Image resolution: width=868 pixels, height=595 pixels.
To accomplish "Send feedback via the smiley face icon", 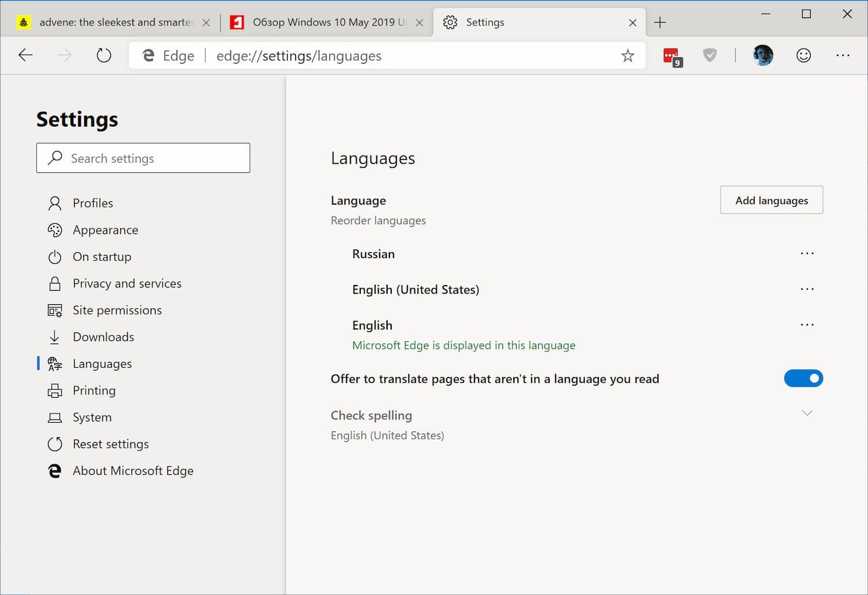I will coord(804,55).
